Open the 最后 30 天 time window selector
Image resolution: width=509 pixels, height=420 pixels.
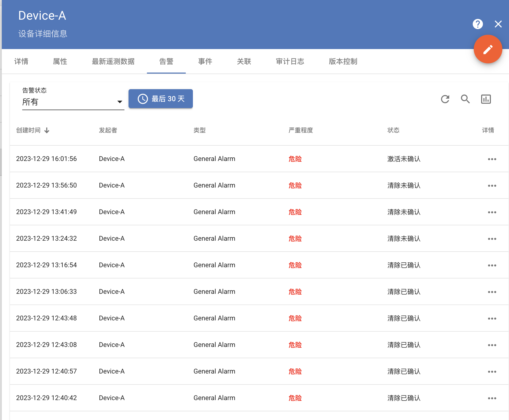160,99
